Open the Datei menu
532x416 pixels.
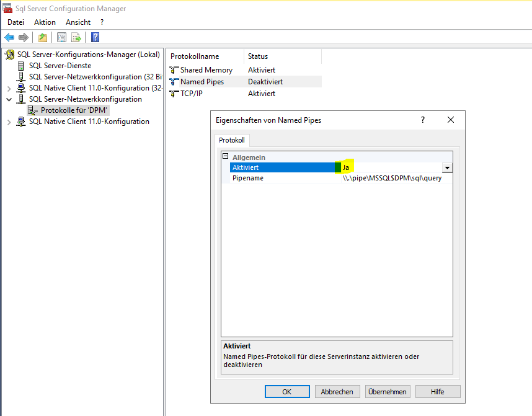[16, 22]
